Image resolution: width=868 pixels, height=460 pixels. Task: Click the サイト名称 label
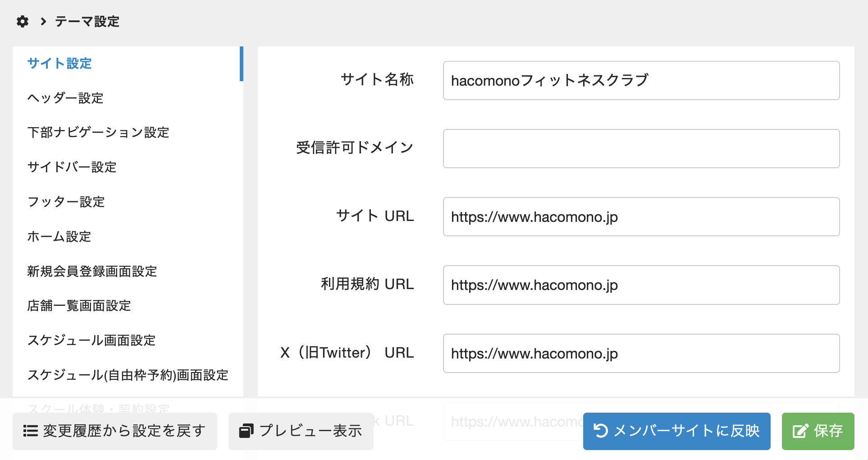point(377,80)
